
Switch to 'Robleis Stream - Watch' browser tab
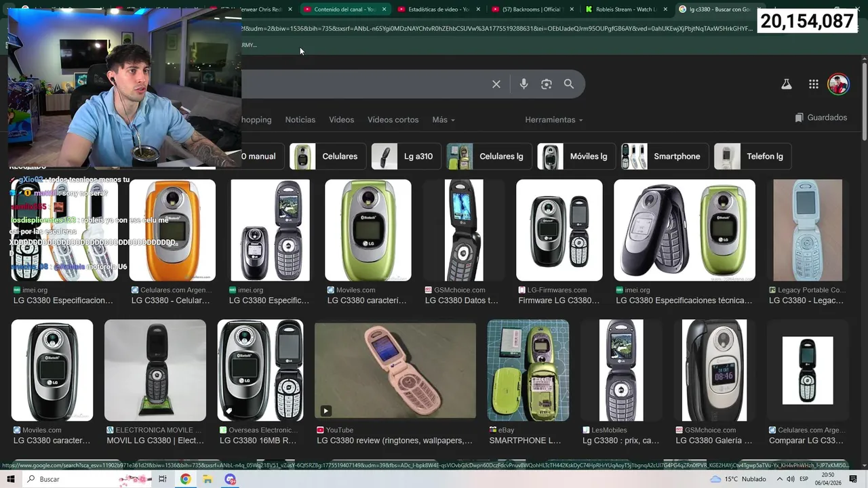click(626, 9)
